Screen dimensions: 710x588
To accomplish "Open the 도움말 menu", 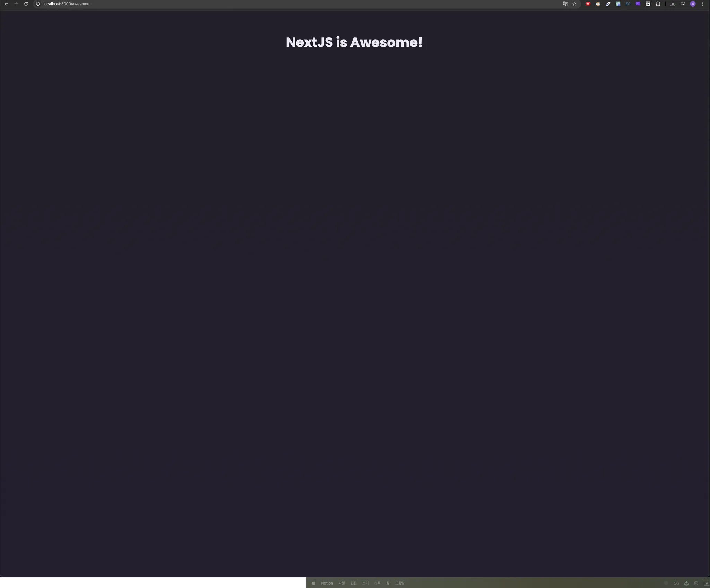I will [399, 583].
